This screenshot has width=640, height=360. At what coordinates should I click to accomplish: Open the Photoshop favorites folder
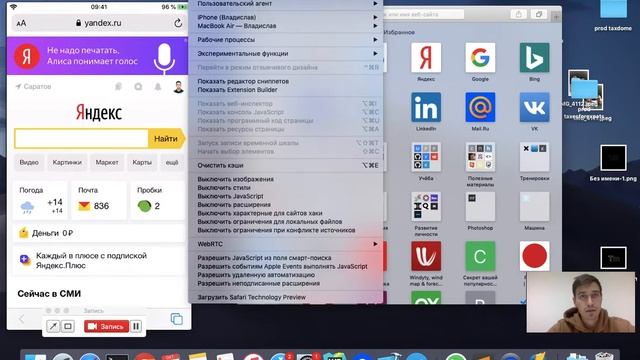(480, 207)
